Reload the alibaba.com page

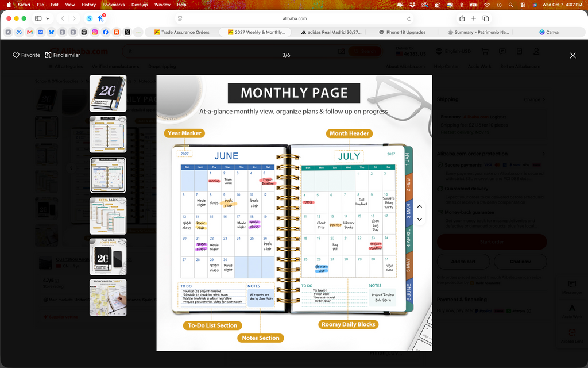click(409, 18)
